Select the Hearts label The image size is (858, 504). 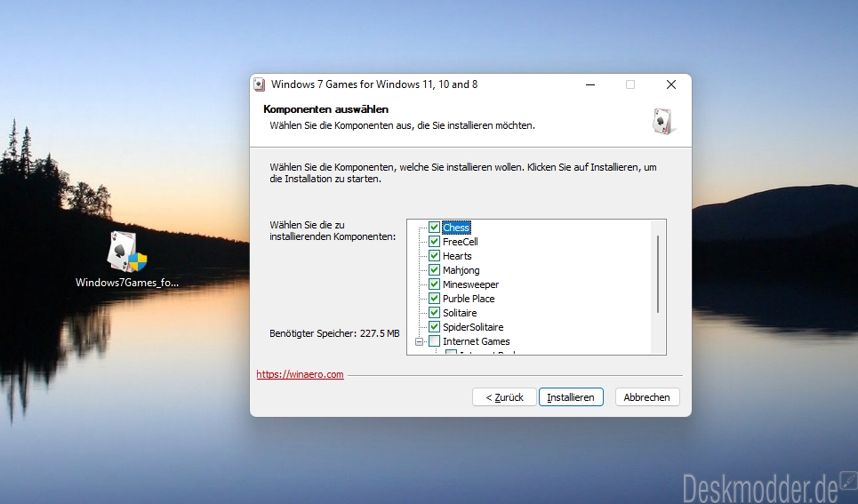(457, 256)
